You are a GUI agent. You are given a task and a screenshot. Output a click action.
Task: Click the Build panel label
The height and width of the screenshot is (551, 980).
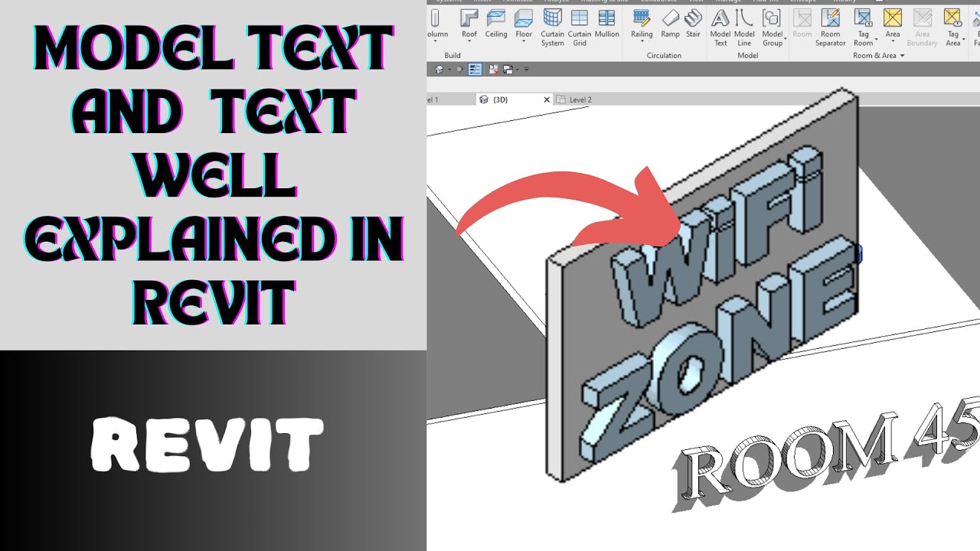[452, 56]
